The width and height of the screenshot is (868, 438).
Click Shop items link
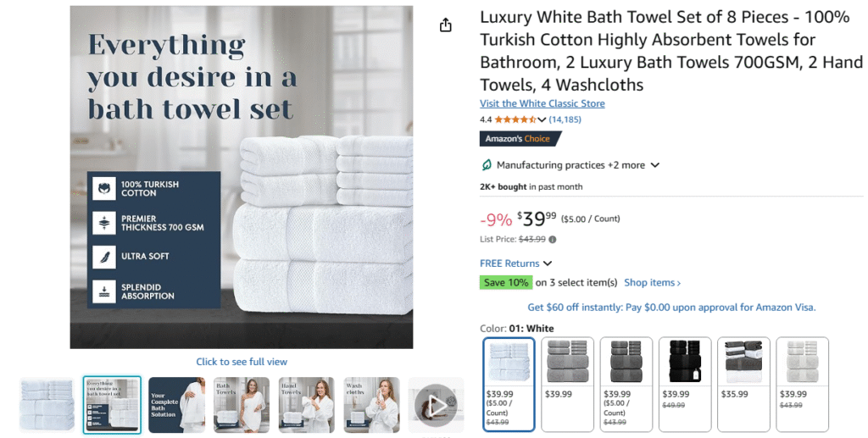tap(653, 283)
